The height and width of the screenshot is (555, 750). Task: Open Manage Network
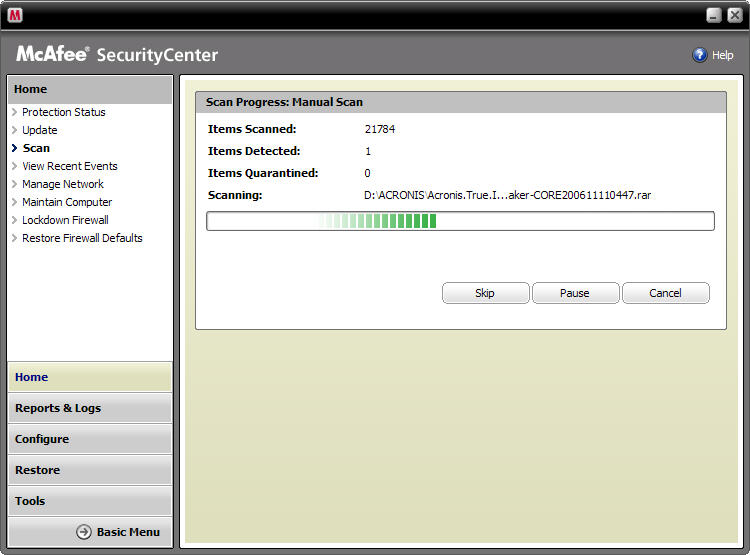63,184
